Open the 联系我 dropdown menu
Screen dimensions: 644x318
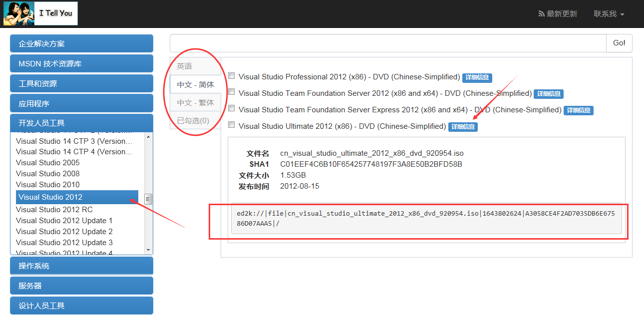tap(609, 14)
